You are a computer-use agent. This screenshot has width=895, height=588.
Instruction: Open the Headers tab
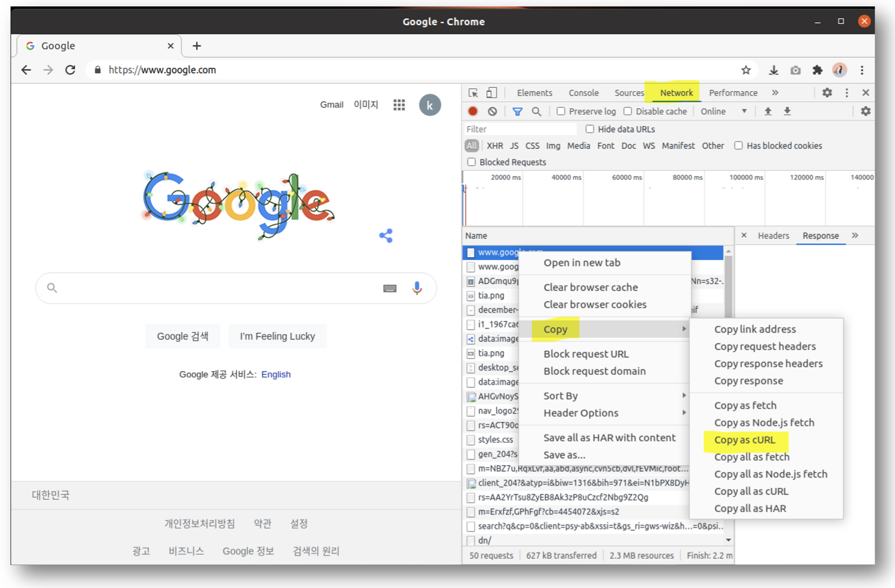[773, 236]
